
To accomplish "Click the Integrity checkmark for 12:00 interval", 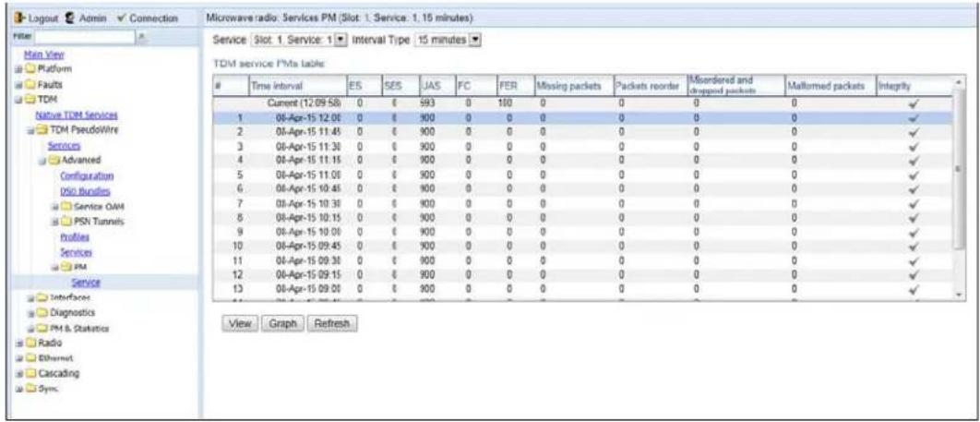I will (x=915, y=117).
